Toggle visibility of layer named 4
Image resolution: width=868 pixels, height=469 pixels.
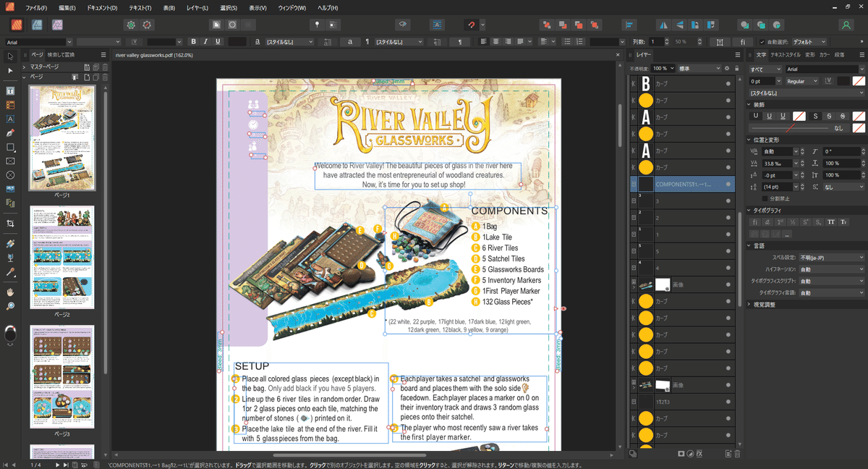(x=728, y=268)
